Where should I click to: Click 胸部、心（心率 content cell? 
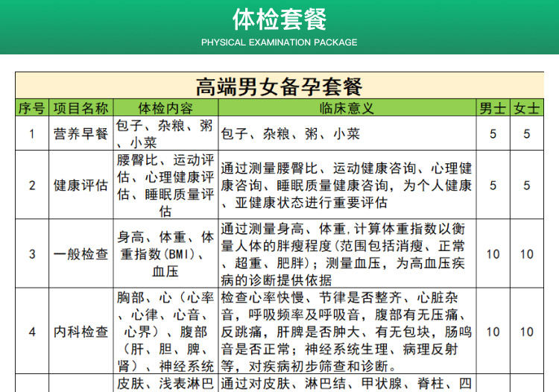click(165, 331)
